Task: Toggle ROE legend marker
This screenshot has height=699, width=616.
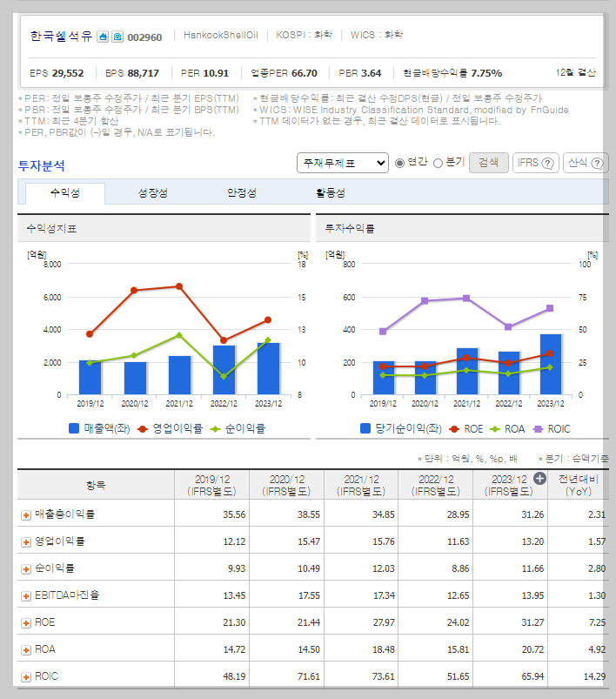Action: [454, 429]
